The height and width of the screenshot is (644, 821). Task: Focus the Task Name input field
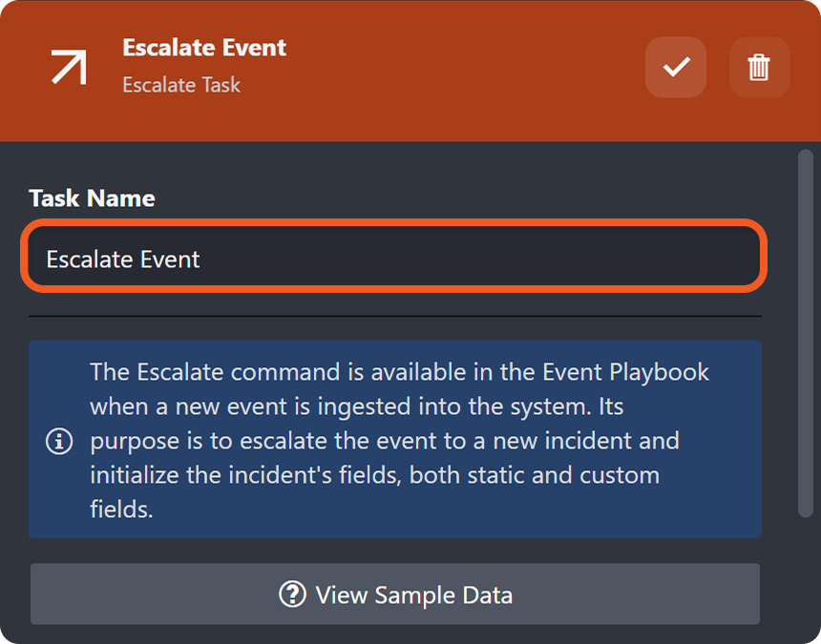pyautogui.click(x=394, y=258)
